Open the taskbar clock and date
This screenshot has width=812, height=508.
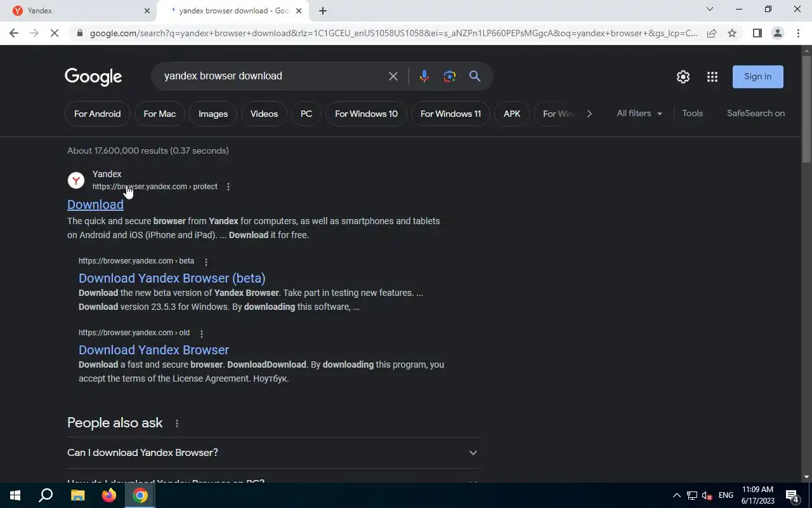coord(758,495)
